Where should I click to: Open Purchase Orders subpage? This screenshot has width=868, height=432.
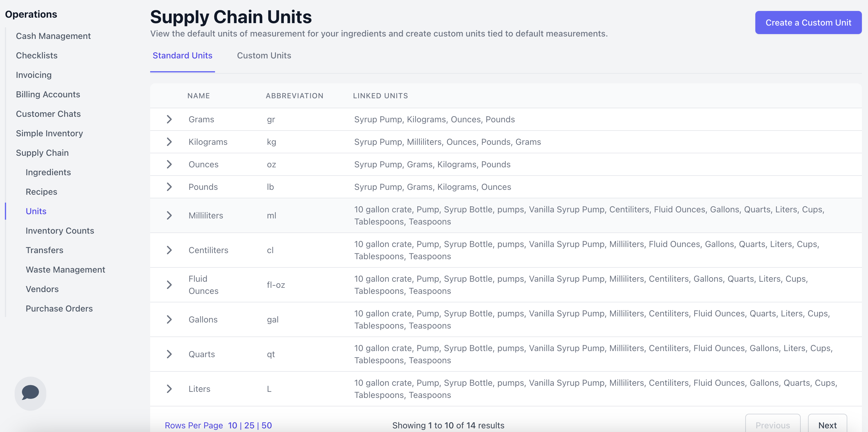click(x=59, y=309)
